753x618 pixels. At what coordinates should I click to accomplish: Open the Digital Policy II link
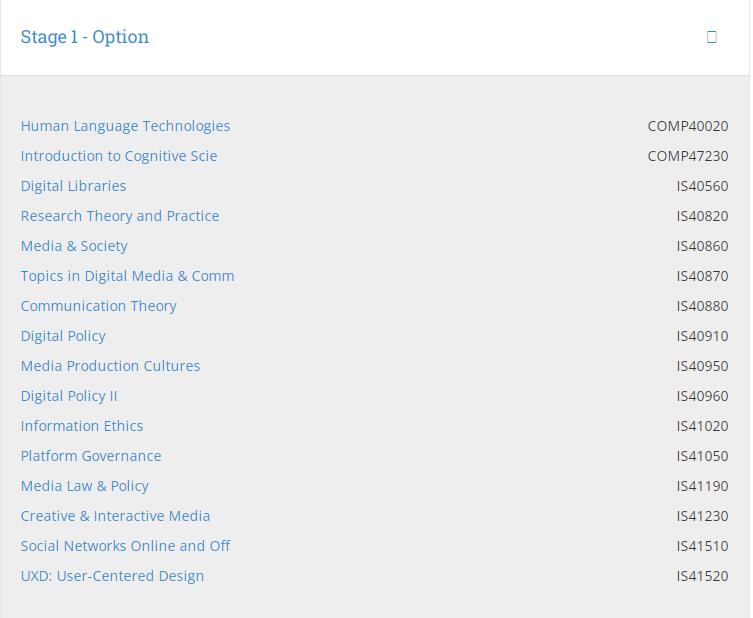click(69, 396)
